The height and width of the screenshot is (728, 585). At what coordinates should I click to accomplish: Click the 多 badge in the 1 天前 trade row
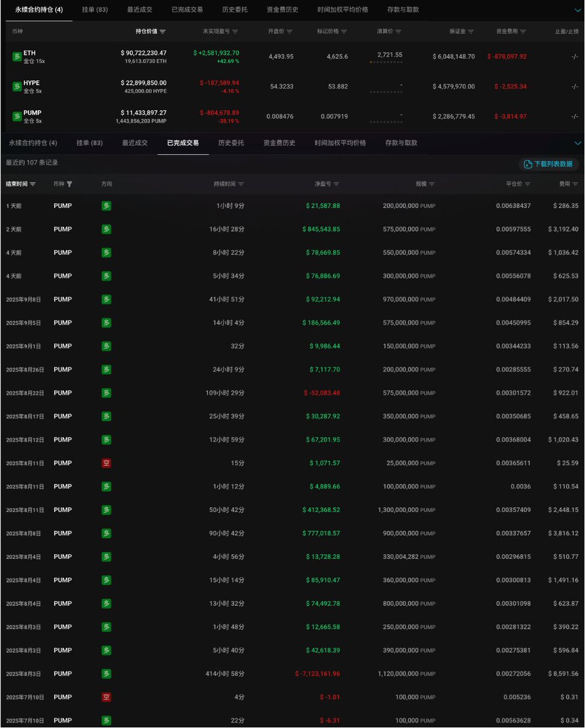(x=107, y=206)
